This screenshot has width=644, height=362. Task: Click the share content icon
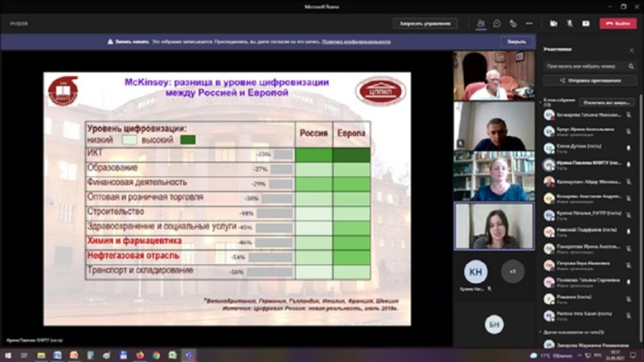586,24
